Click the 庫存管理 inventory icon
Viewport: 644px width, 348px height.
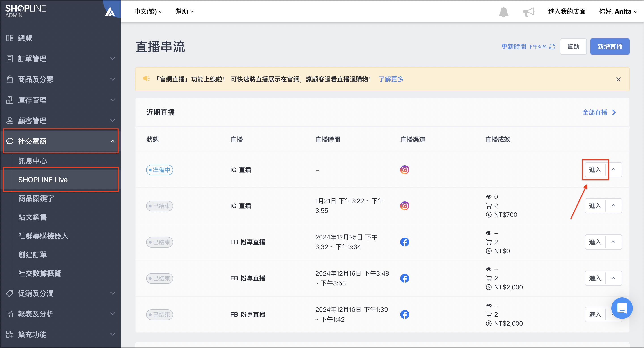tap(10, 100)
